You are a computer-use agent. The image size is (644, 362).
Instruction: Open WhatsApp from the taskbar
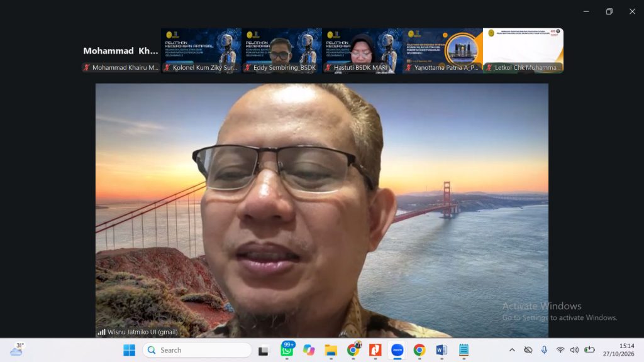(287, 349)
